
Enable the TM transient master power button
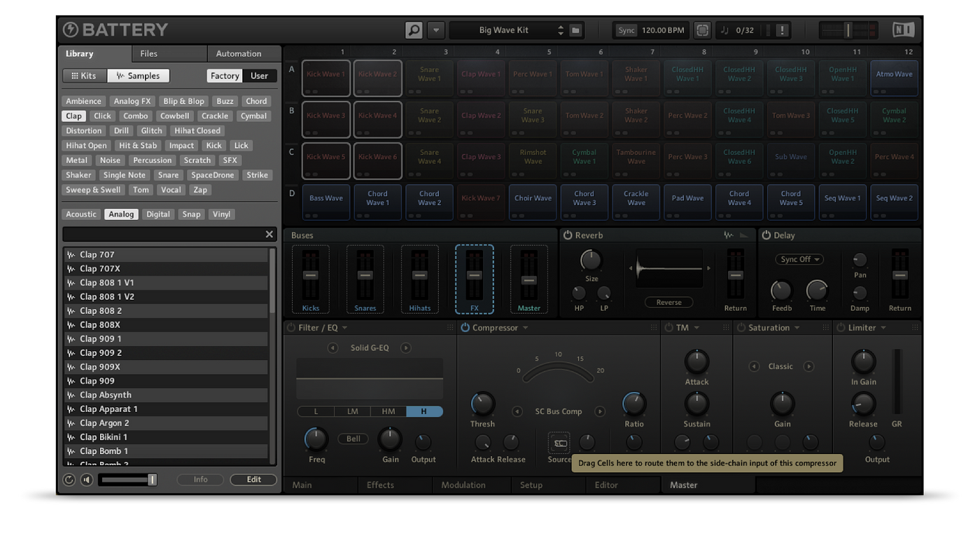point(668,328)
